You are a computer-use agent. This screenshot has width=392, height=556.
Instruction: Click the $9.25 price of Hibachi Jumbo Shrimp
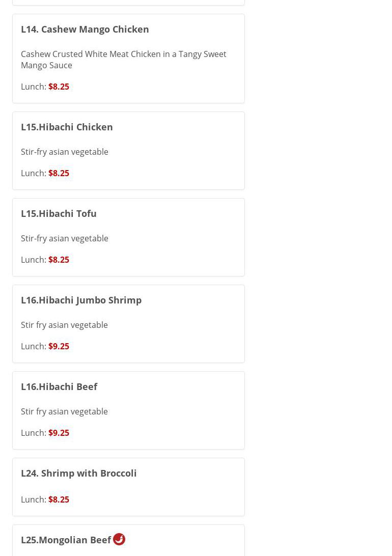[x=59, y=346]
